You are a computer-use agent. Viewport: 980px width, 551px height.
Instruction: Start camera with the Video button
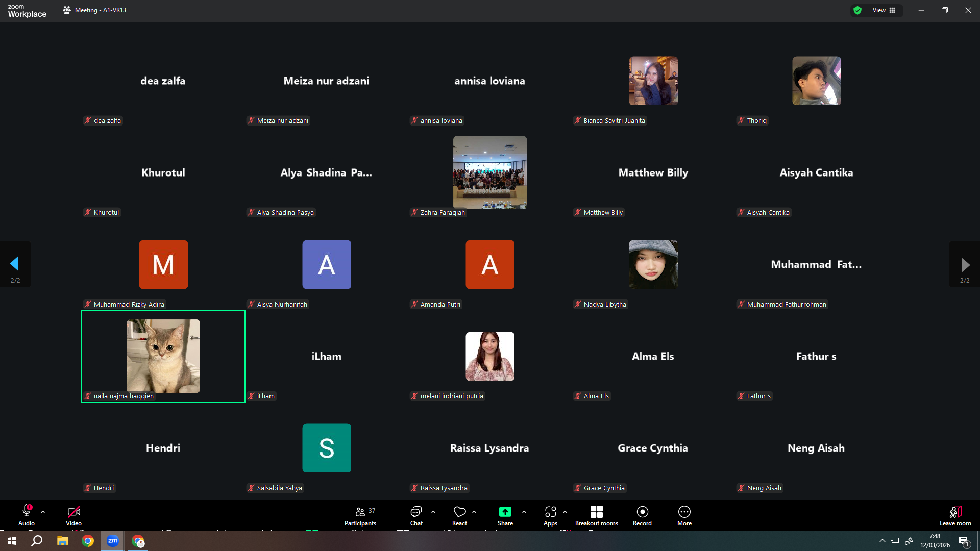(73, 515)
